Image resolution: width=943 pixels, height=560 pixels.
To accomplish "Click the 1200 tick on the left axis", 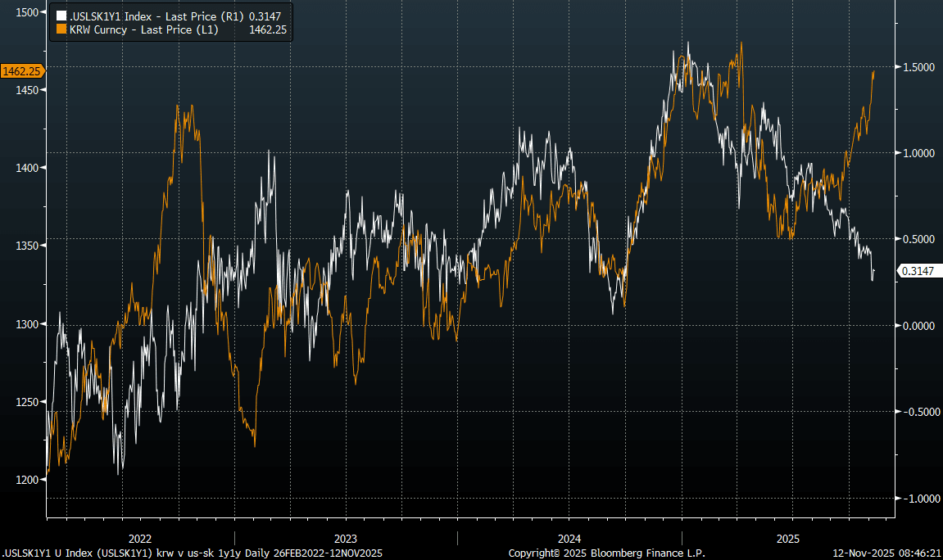I will click(x=27, y=480).
